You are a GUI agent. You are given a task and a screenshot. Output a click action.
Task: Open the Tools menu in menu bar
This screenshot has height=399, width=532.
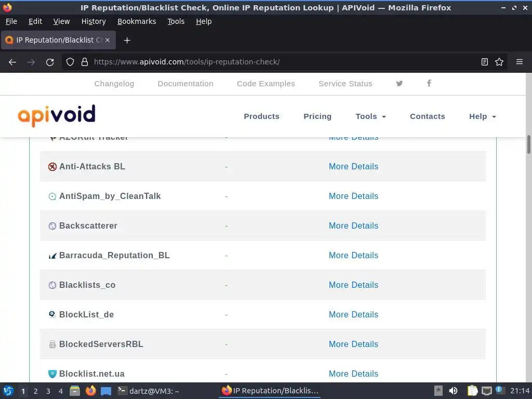click(176, 21)
